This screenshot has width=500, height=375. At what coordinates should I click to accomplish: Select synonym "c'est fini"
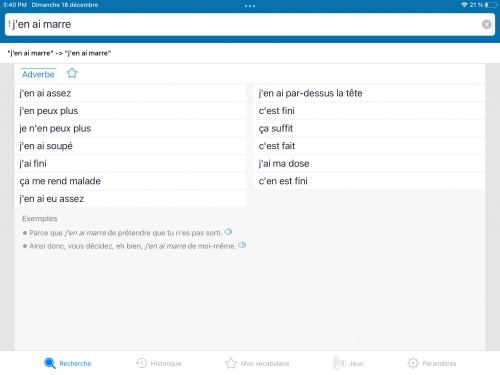coord(369,111)
